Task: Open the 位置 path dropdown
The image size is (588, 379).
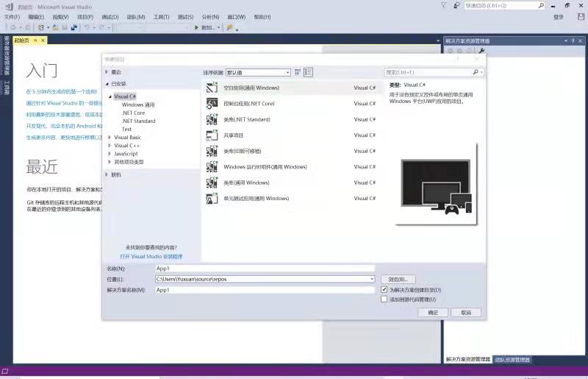Action: 372,279
